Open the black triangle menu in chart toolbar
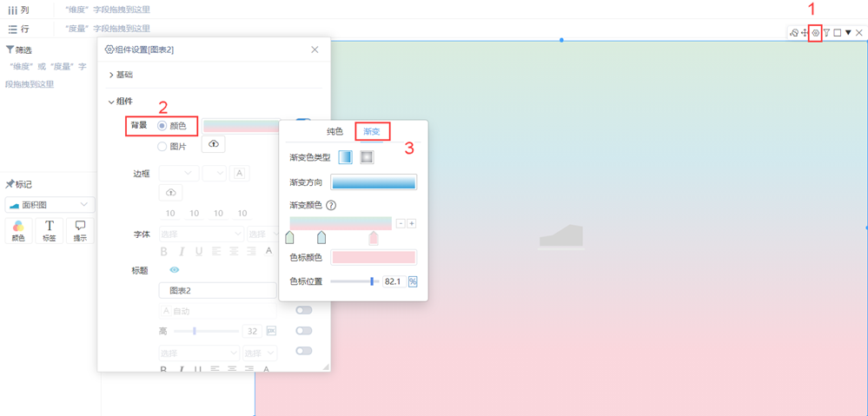This screenshot has height=416, width=868. point(848,33)
